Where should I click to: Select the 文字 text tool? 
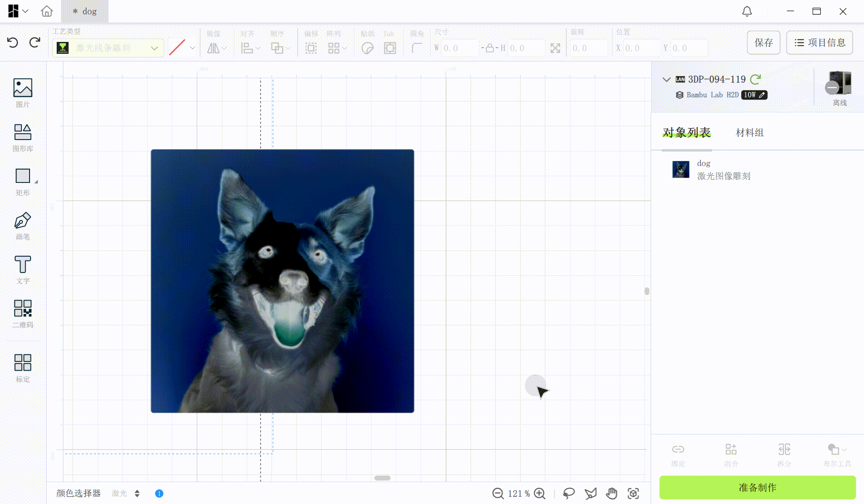click(23, 270)
